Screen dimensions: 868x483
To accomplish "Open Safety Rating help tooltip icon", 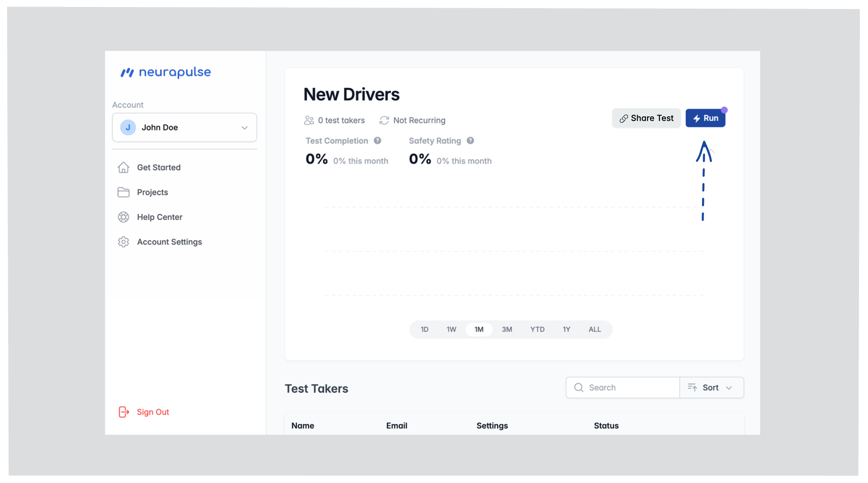I will (x=470, y=140).
